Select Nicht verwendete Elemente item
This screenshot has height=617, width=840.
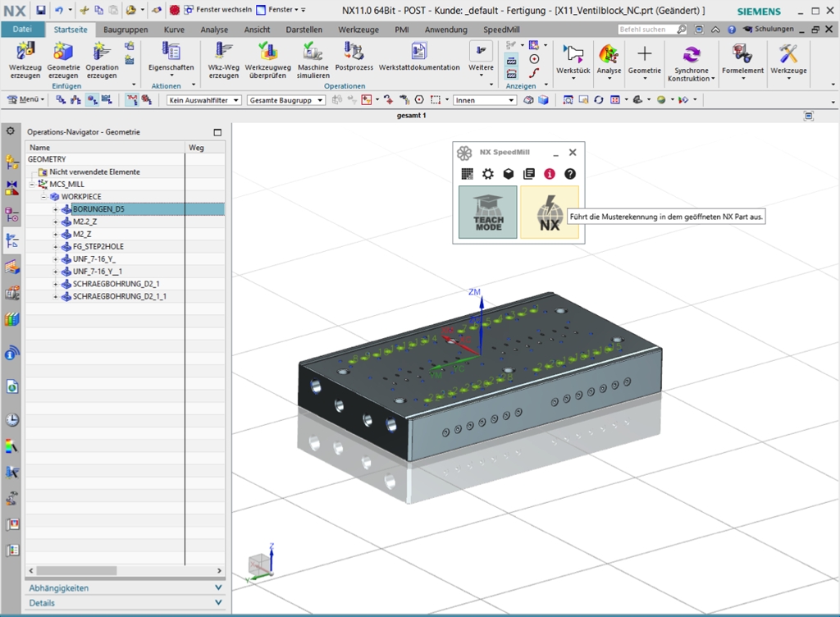(x=95, y=172)
